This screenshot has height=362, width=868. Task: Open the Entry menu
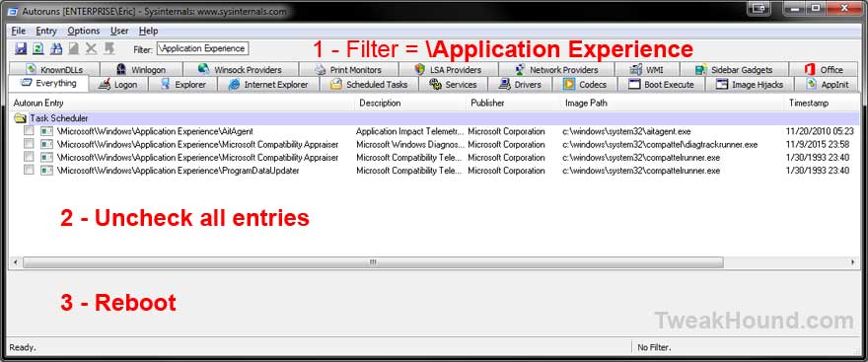click(46, 31)
